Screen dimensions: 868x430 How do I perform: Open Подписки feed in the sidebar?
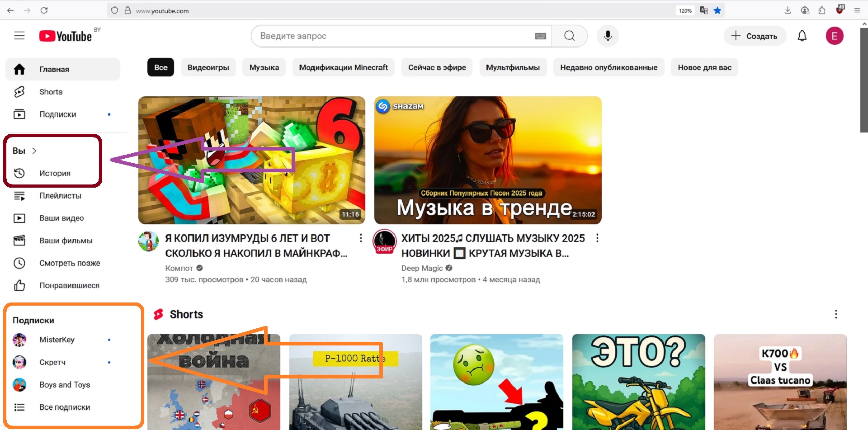click(63, 114)
